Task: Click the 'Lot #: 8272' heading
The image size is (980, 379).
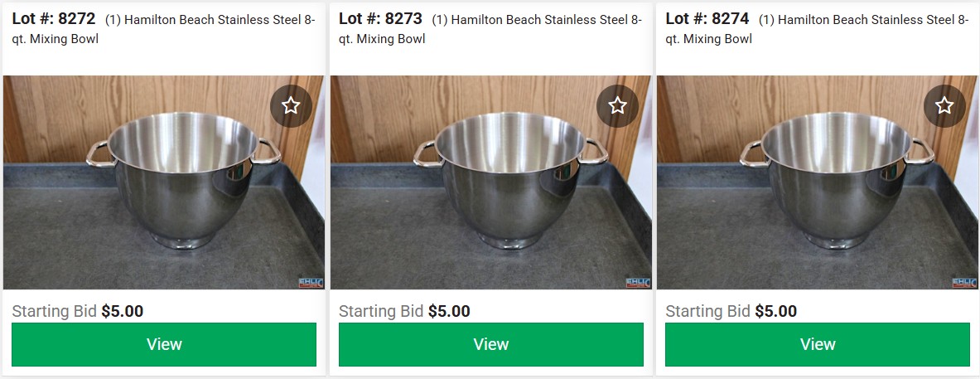Action: coord(54,19)
